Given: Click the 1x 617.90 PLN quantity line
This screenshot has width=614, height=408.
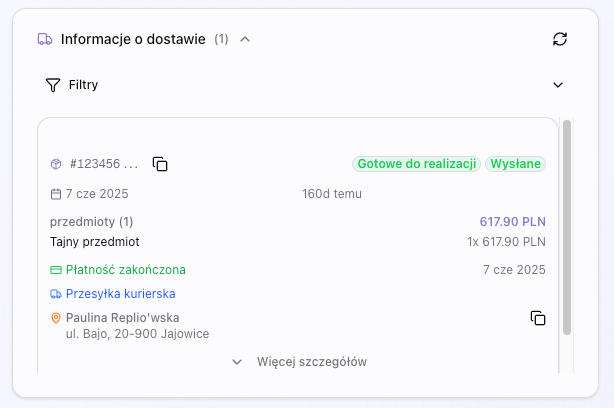Looking at the screenshot, I should [506, 242].
